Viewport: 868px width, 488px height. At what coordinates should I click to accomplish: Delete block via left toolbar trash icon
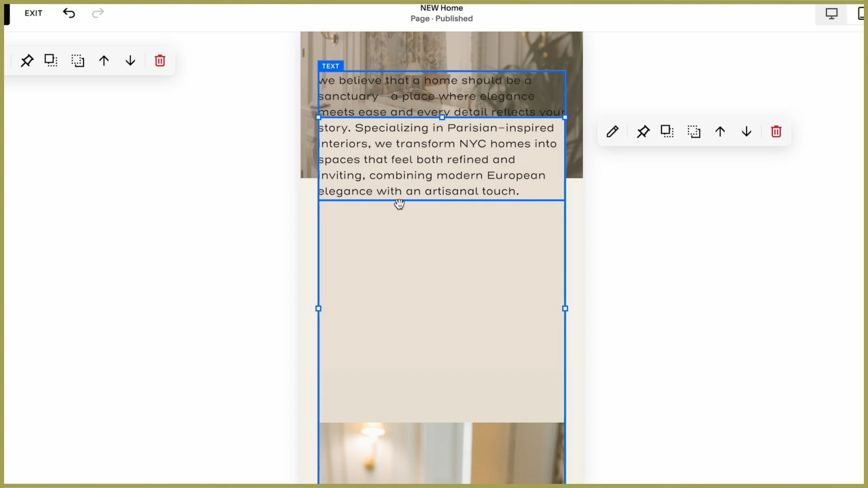[x=160, y=61]
